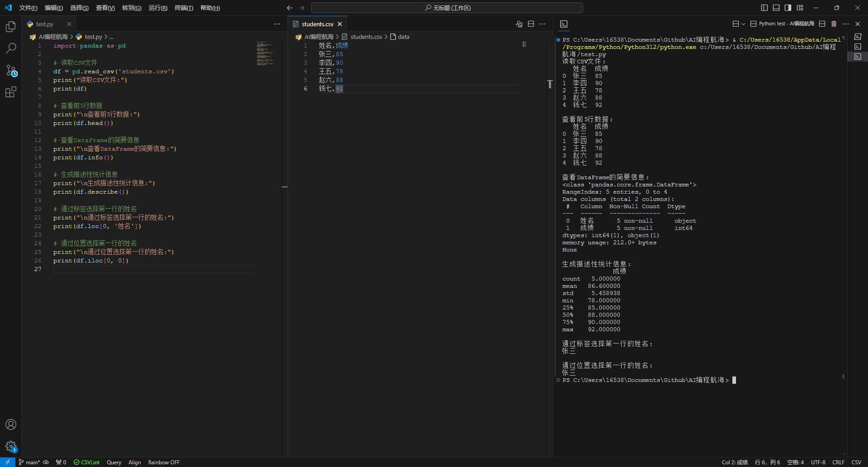This screenshot has height=467, width=868.
Task: Open more actions for students.csv editor group
Action: click(543, 24)
